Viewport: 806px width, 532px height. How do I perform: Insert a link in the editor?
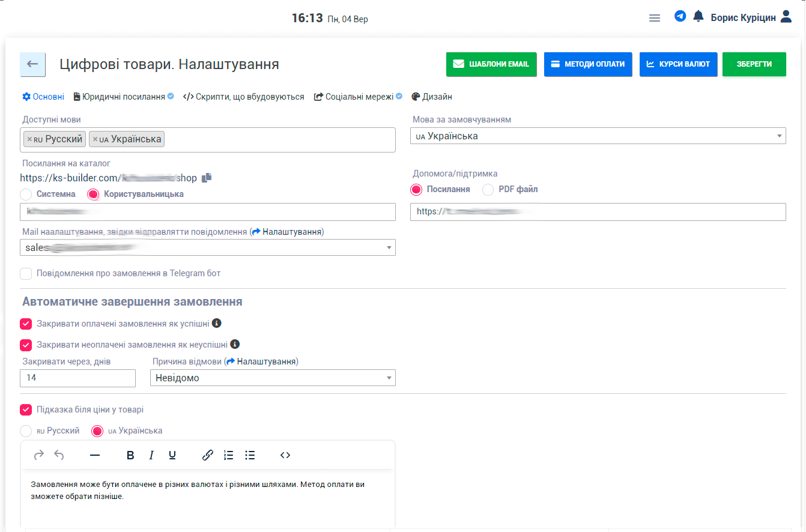(207, 455)
